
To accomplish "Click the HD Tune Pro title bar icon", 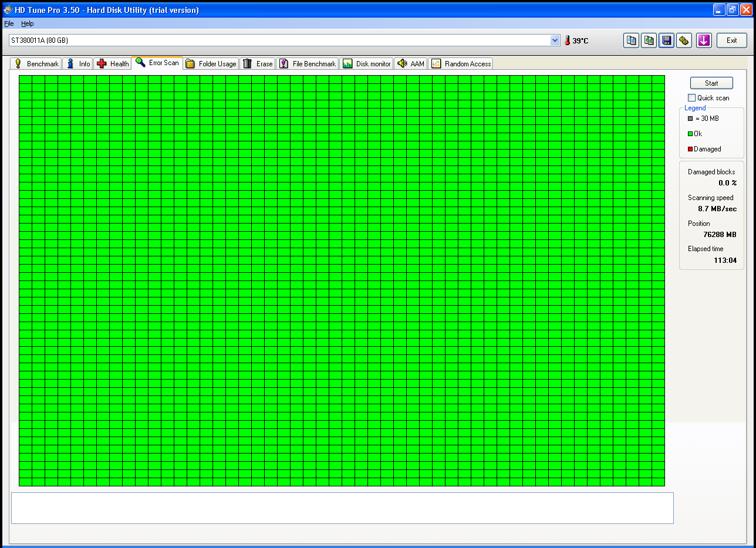I will pyautogui.click(x=8, y=9).
